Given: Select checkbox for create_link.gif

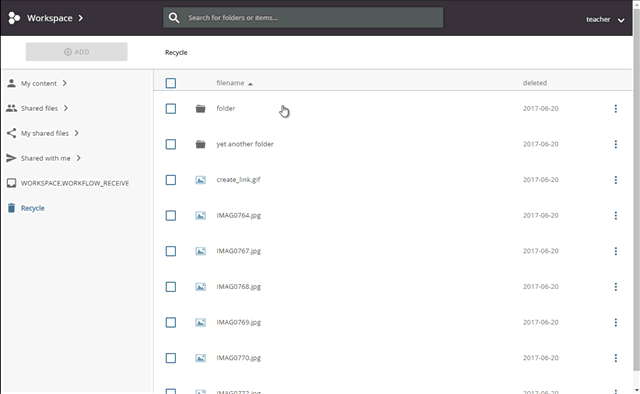Looking at the screenshot, I should click(171, 180).
